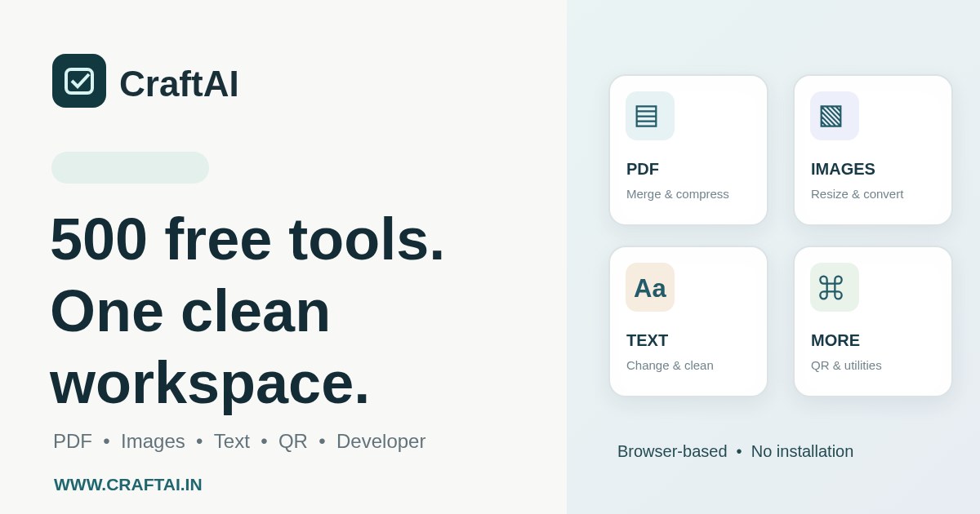This screenshot has width=980, height=514.
Task: Open the Text Change & clean card
Action: [688, 321]
